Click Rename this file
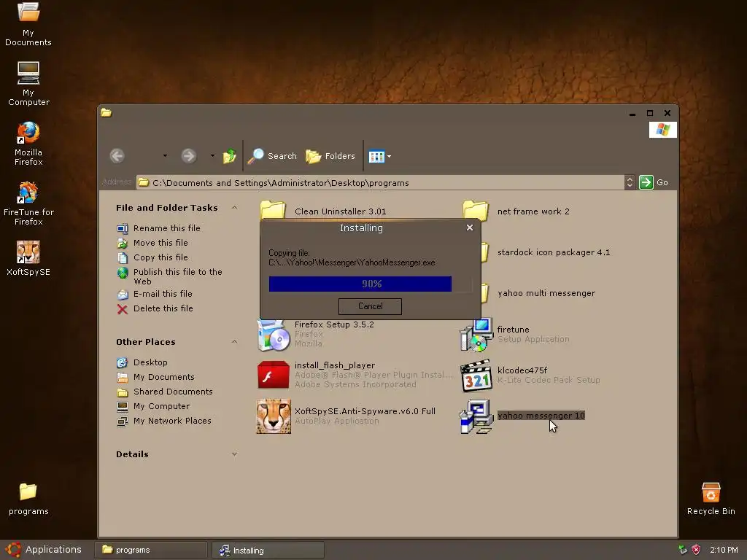 pyautogui.click(x=158, y=228)
